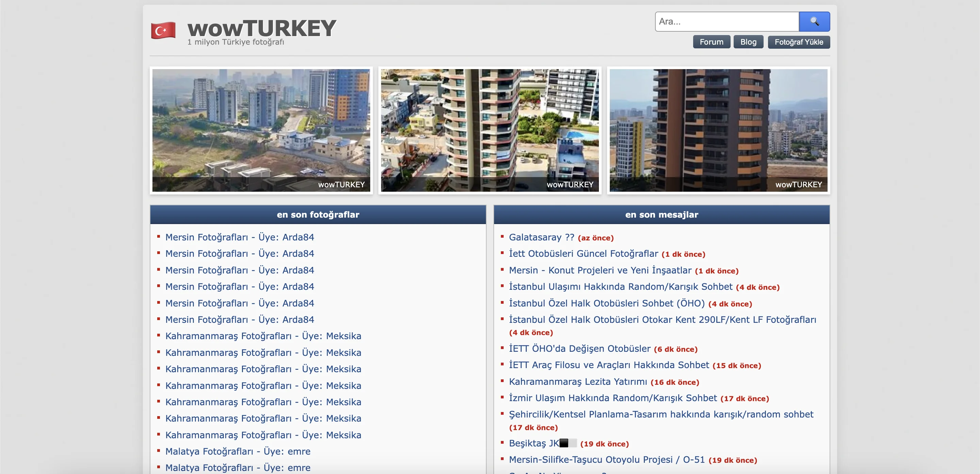Open first Mersin Fotoğrafları Arda84 link
Image resolution: width=980 pixels, height=474 pixels.
pyautogui.click(x=239, y=237)
